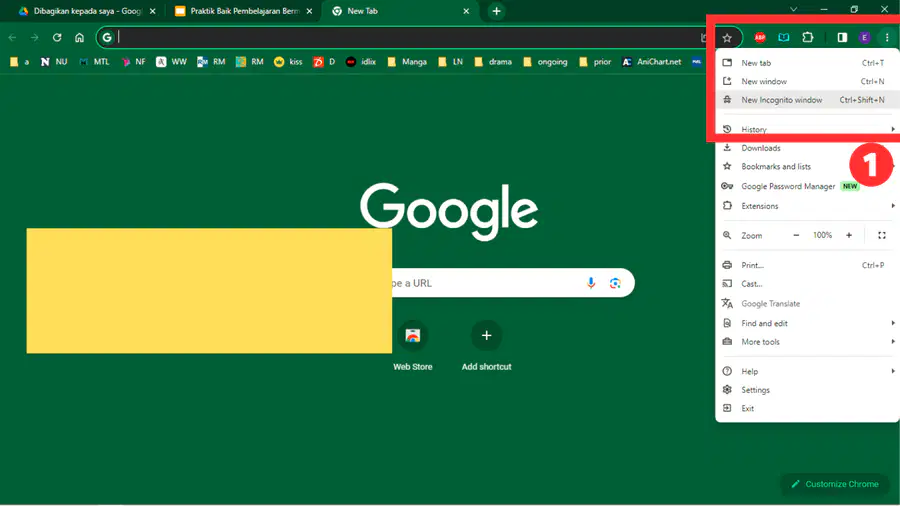Increase zoom with the plus button
Viewport: 900px width, 506px height.
849,235
